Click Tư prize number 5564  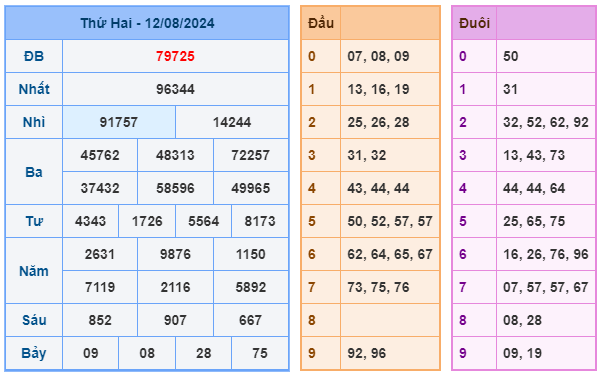[x=204, y=221]
